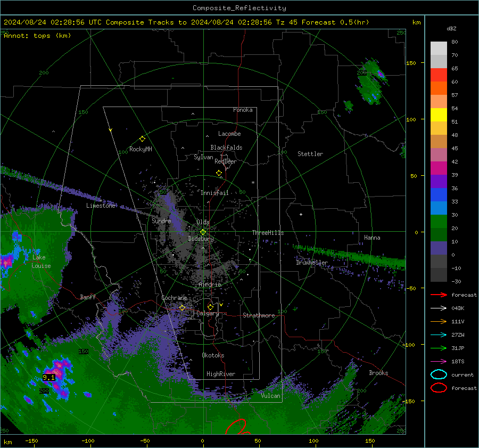Click the Sylvan label
The image size is (479, 448).
[203, 157]
